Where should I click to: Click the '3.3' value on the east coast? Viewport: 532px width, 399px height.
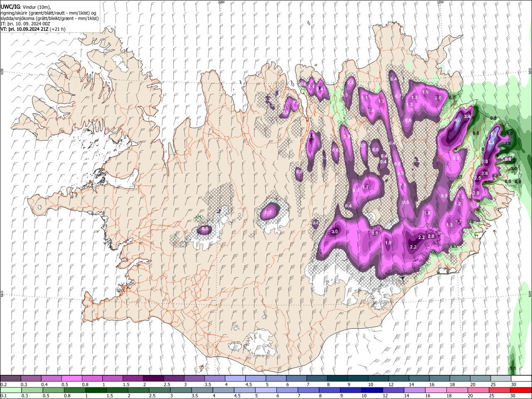click(485, 161)
